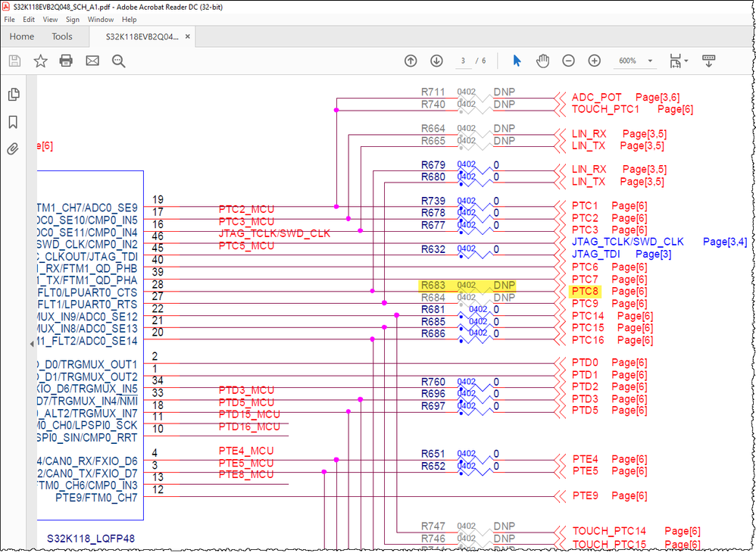This screenshot has width=756, height=553.
Task: Close the S32K118EVB2Q04 document tab
Action: point(188,36)
